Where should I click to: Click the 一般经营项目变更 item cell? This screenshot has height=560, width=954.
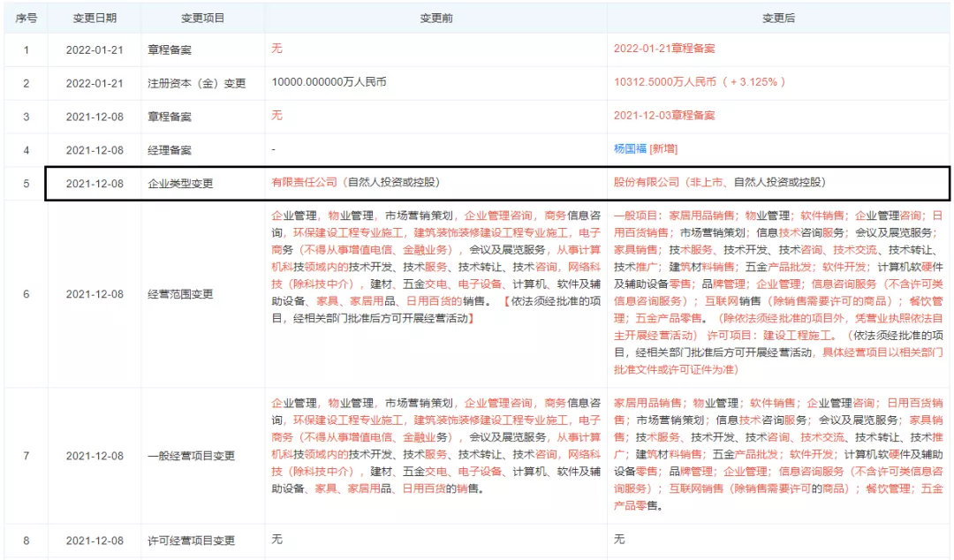point(191,456)
